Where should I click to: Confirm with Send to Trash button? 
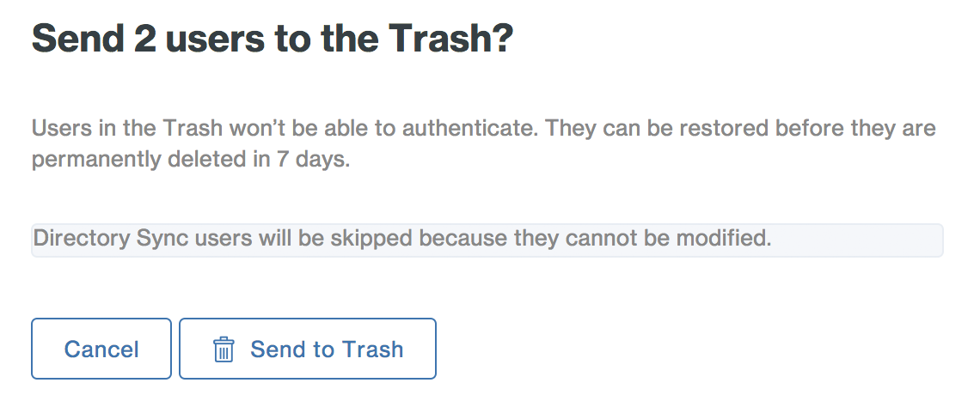tap(307, 349)
